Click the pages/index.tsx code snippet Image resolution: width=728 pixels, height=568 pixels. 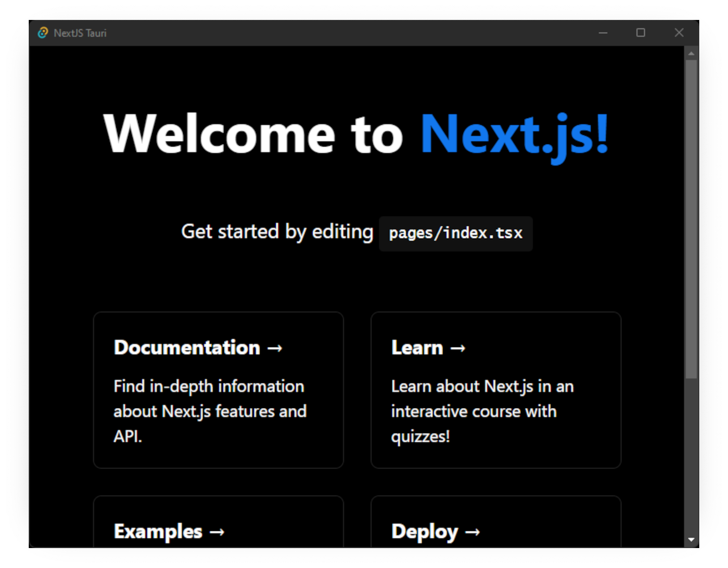455,233
